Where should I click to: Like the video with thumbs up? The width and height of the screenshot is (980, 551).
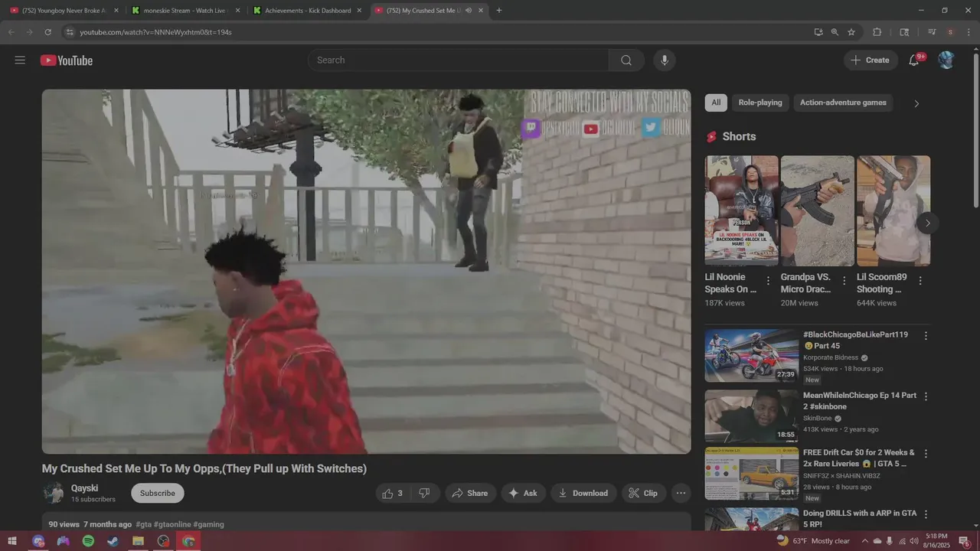pyautogui.click(x=392, y=494)
